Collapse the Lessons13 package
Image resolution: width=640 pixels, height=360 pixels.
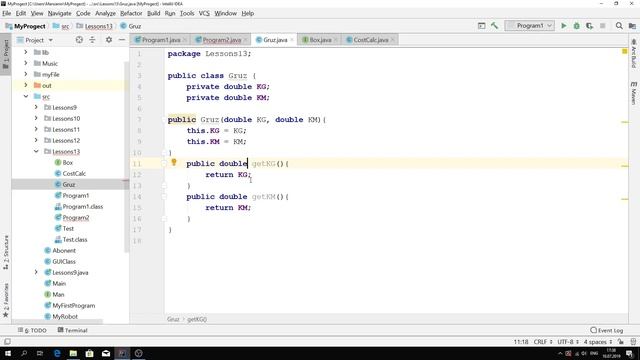tap(36, 151)
